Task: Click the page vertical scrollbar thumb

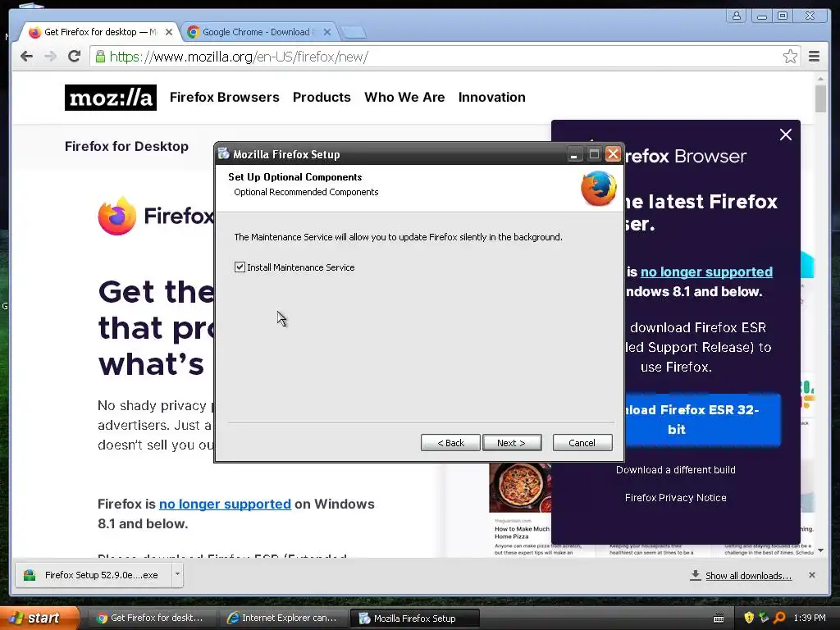Action: click(x=820, y=99)
